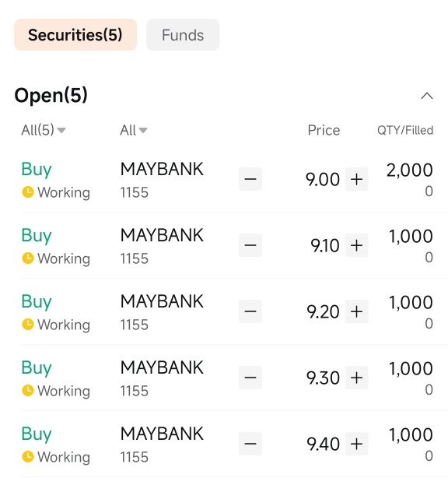
Task: Tap minus on the 9.40 order
Action: [x=250, y=444]
